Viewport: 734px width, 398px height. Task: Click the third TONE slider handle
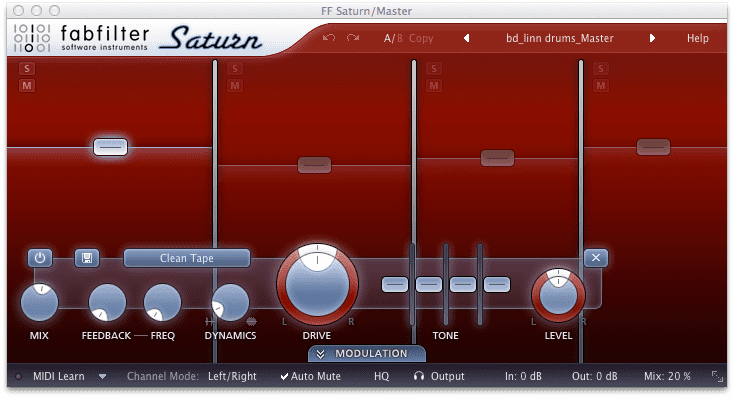[463, 284]
